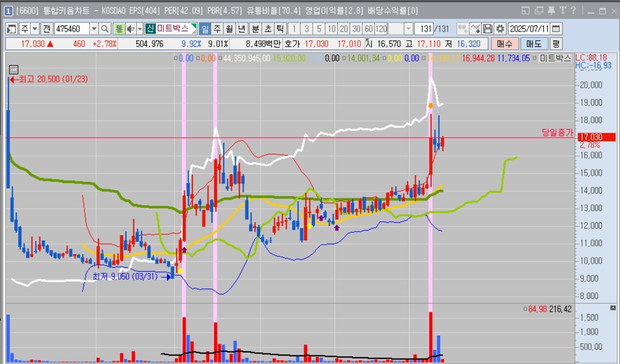Image resolution: width=620 pixels, height=364 pixels.
Task: Click the volume value 84.98 label
Action: tap(537, 309)
